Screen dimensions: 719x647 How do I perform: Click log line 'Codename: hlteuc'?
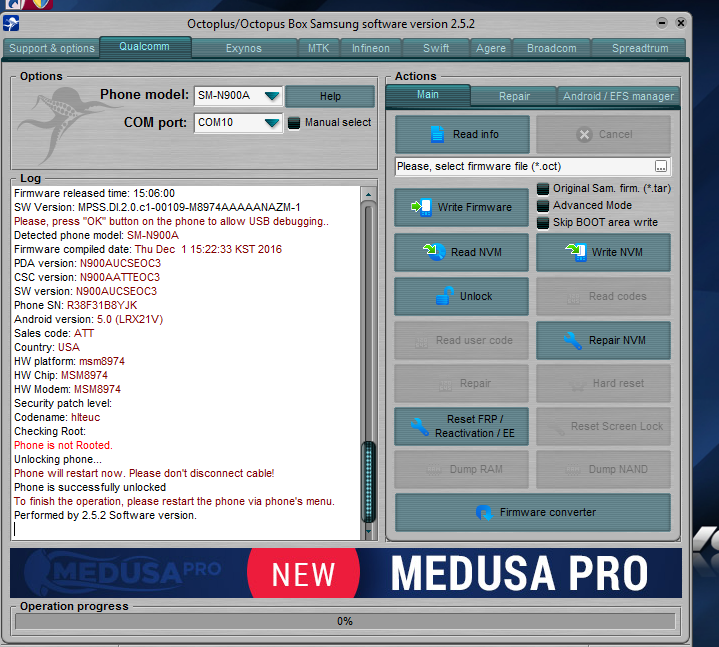[x=57, y=417]
